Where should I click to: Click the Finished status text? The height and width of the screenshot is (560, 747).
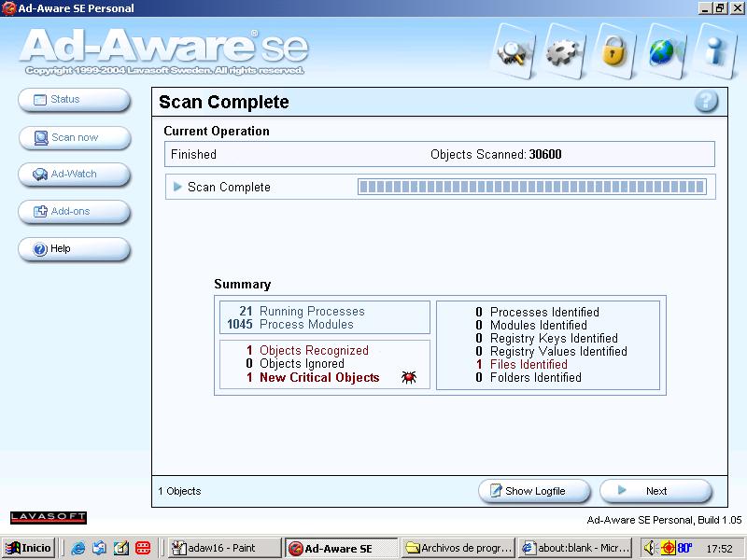pos(193,154)
